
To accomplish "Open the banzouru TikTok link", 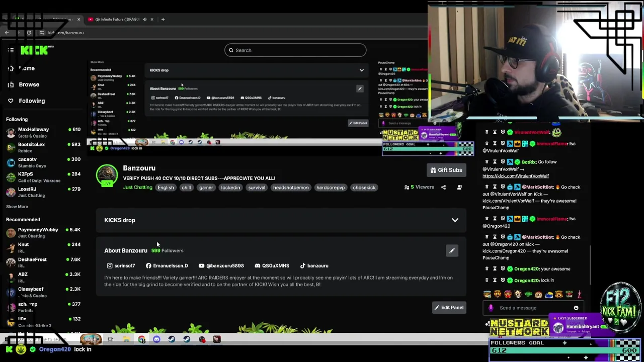I will 314,265.
